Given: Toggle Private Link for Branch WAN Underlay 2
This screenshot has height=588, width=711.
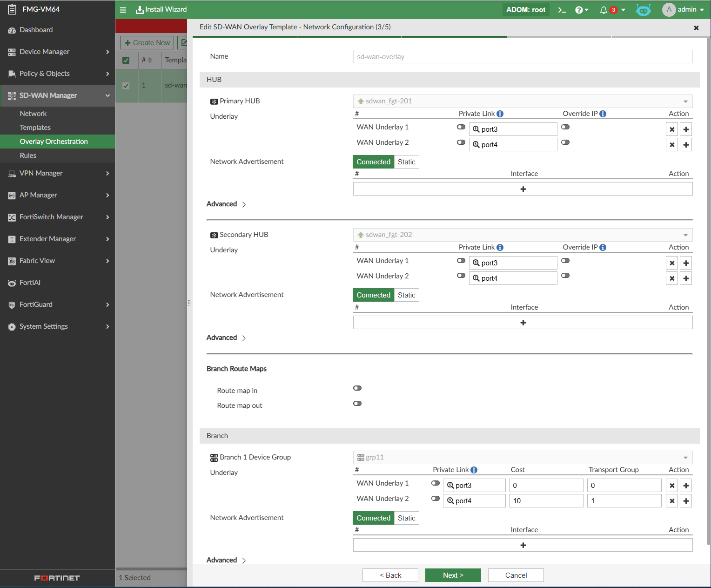Looking at the screenshot, I should point(436,499).
